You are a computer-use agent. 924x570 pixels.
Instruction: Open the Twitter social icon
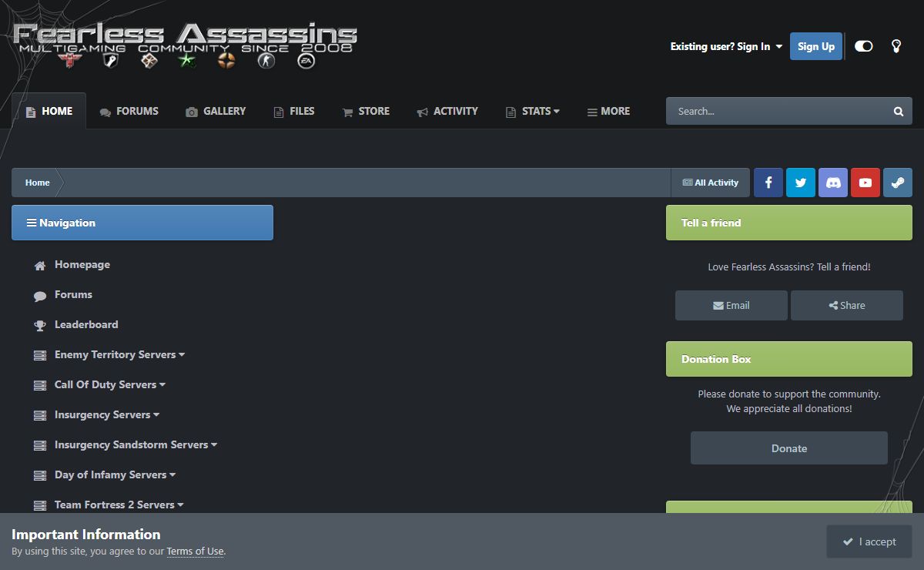(801, 183)
